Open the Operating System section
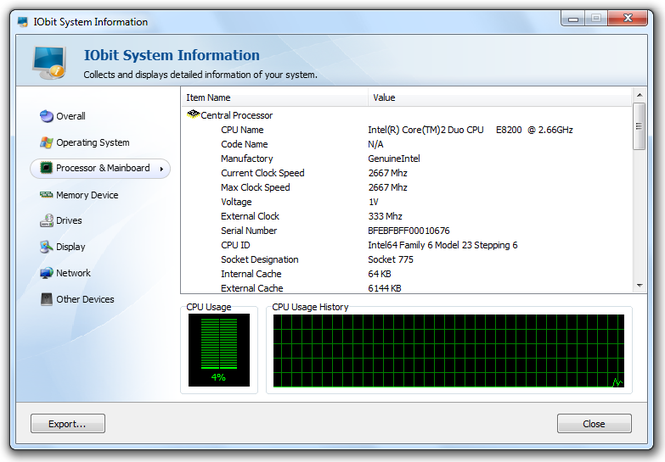 coord(85,143)
